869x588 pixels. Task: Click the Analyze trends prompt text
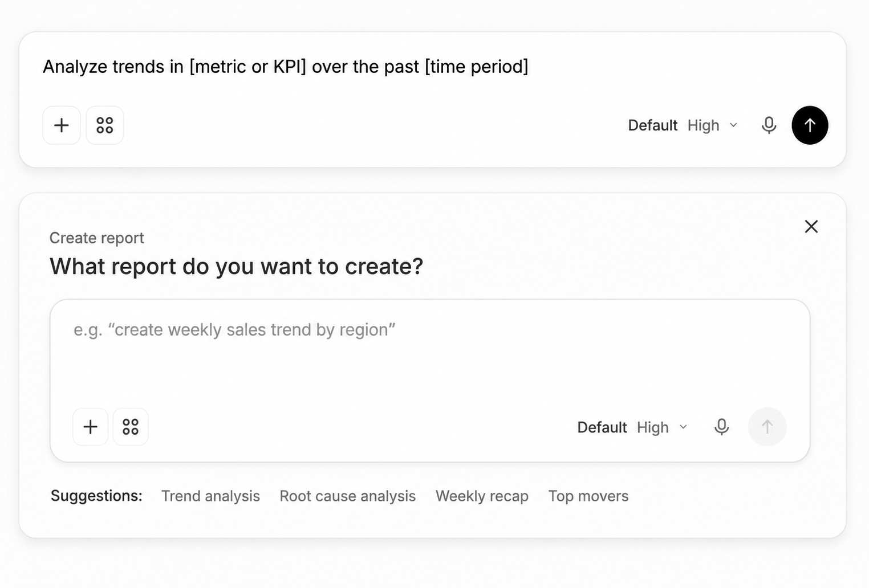(x=286, y=67)
